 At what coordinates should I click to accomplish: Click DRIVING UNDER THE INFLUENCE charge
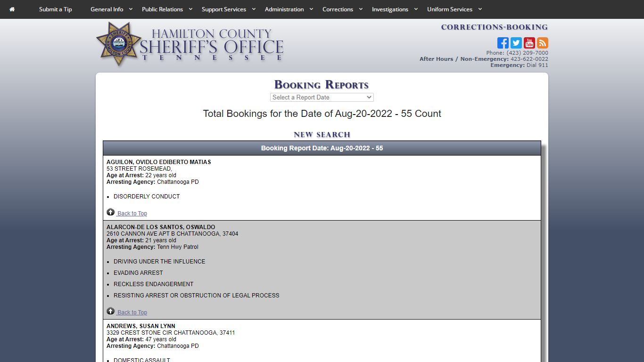pos(159,262)
